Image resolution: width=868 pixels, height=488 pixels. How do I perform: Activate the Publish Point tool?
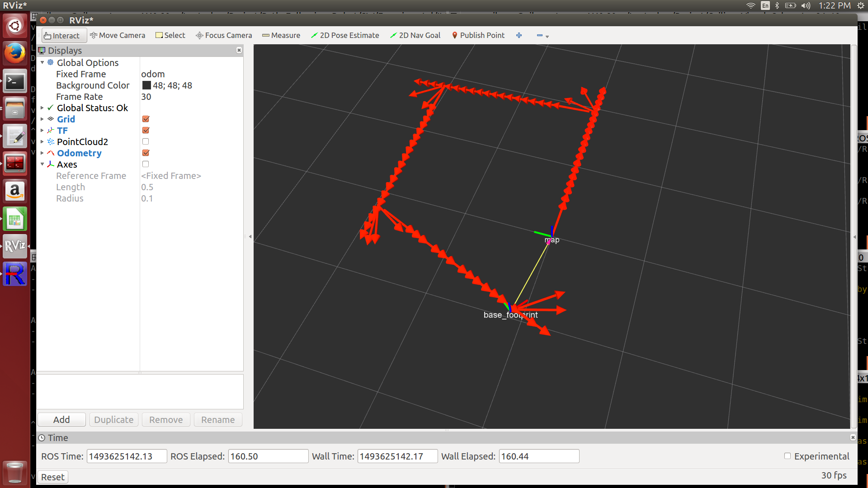pos(478,35)
